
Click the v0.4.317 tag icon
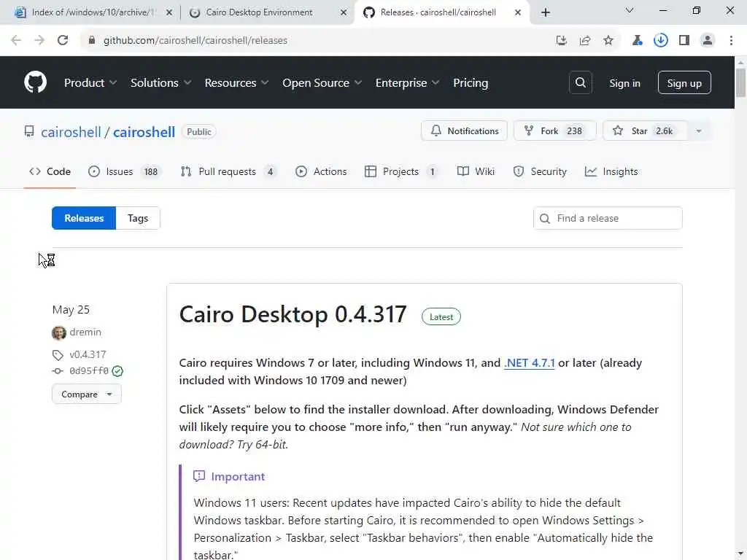[x=58, y=355]
